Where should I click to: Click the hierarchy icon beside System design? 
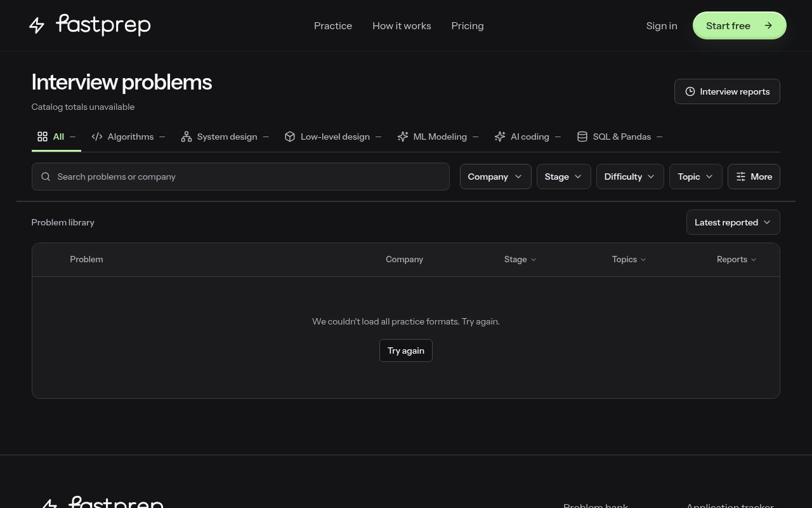pyautogui.click(x=187, y=137)
